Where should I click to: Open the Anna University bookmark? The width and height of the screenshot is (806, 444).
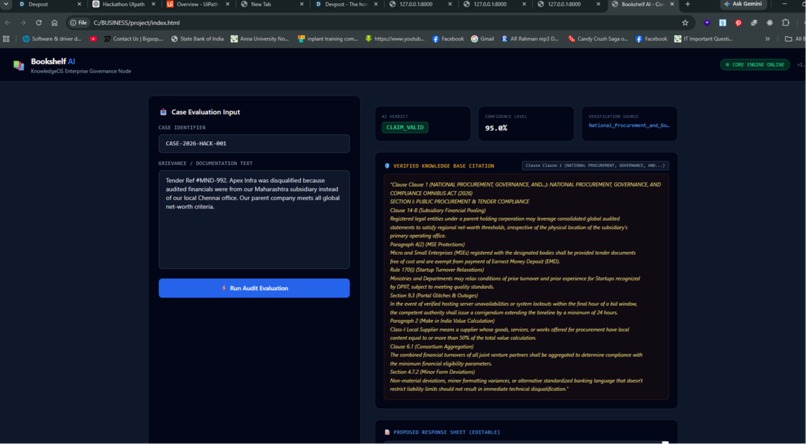260,39
